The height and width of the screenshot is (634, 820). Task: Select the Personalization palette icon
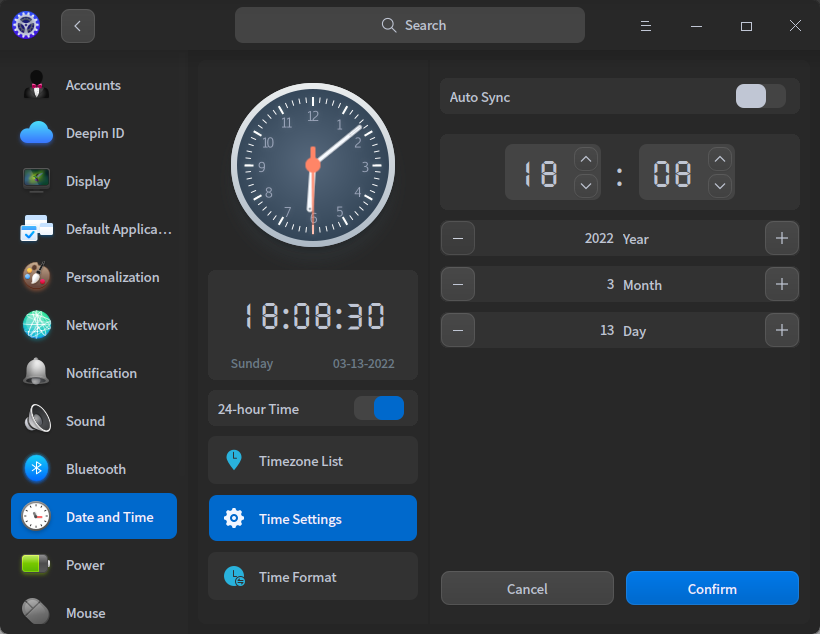[x=37, y=277]
